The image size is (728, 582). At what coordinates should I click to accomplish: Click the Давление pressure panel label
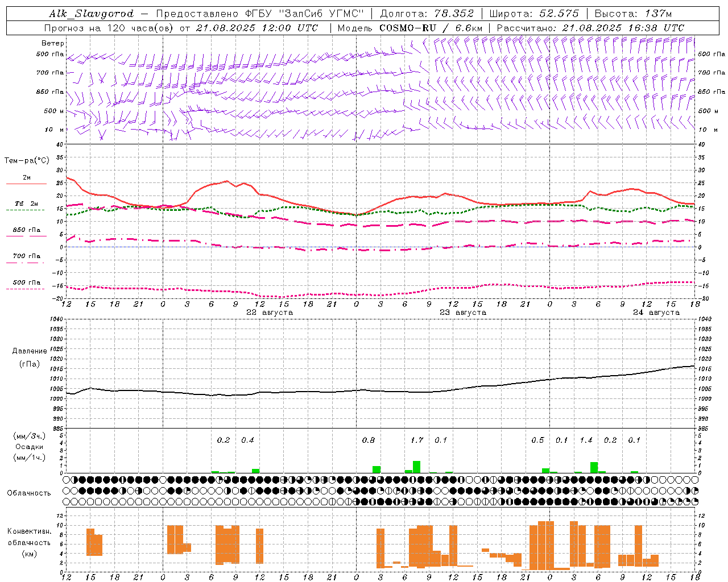(x=30, y=351)
